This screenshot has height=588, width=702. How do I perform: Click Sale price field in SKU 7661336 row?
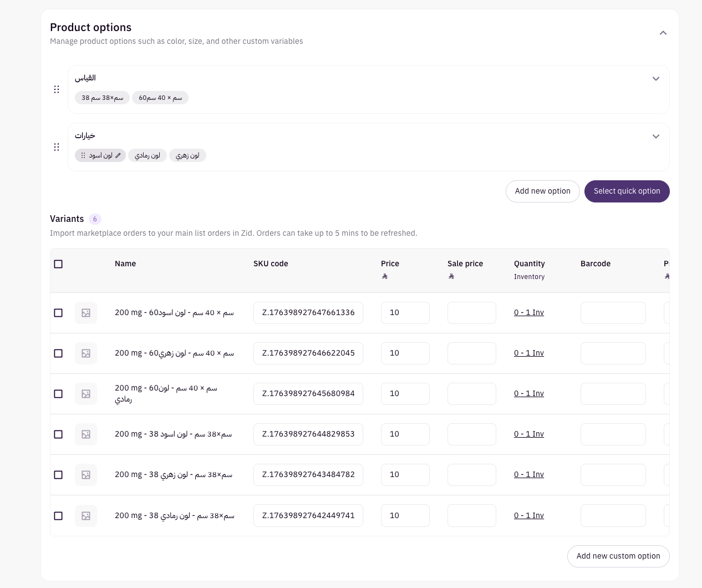(x=472, y=313)
